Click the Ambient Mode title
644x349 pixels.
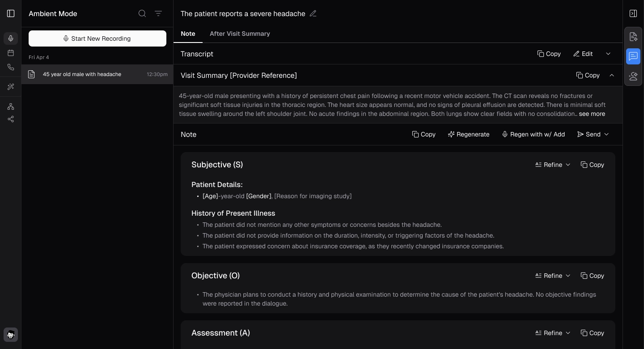point(53,13)
